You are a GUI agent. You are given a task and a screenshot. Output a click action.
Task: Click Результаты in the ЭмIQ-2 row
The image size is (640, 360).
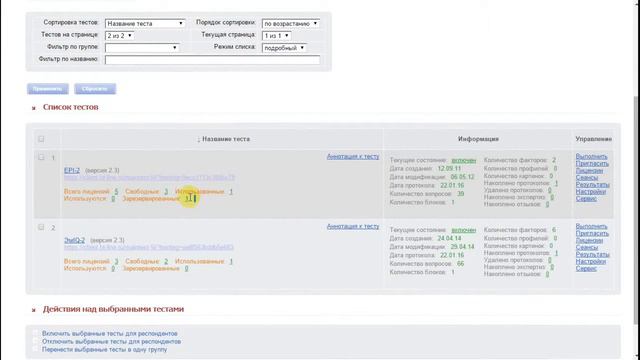592,254
